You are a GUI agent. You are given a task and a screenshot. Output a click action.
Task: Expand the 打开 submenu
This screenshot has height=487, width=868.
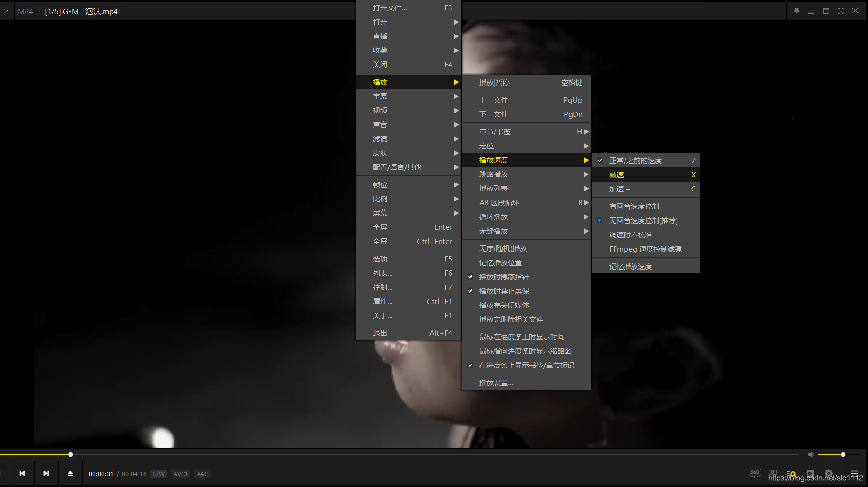point(408,22)
